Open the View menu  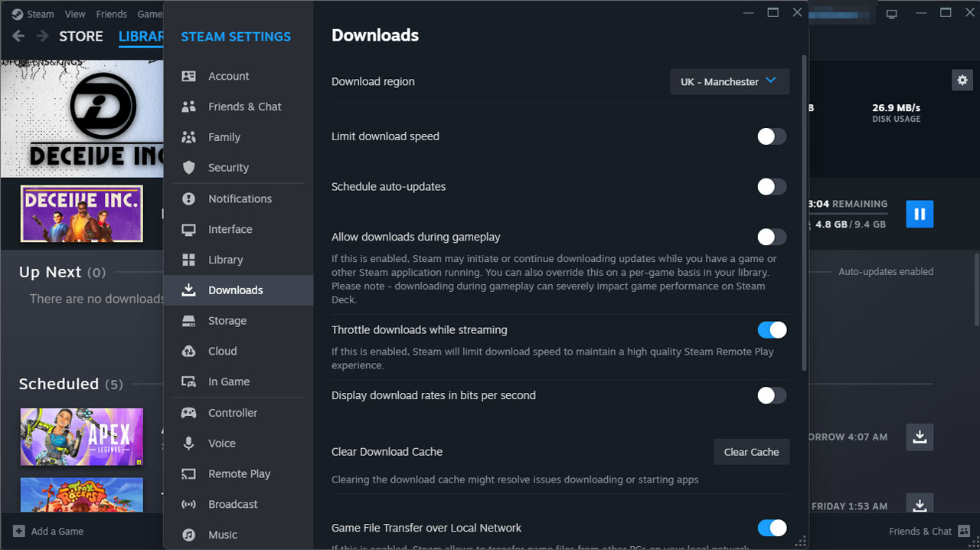pyautogui.click(x=75, y=14)
